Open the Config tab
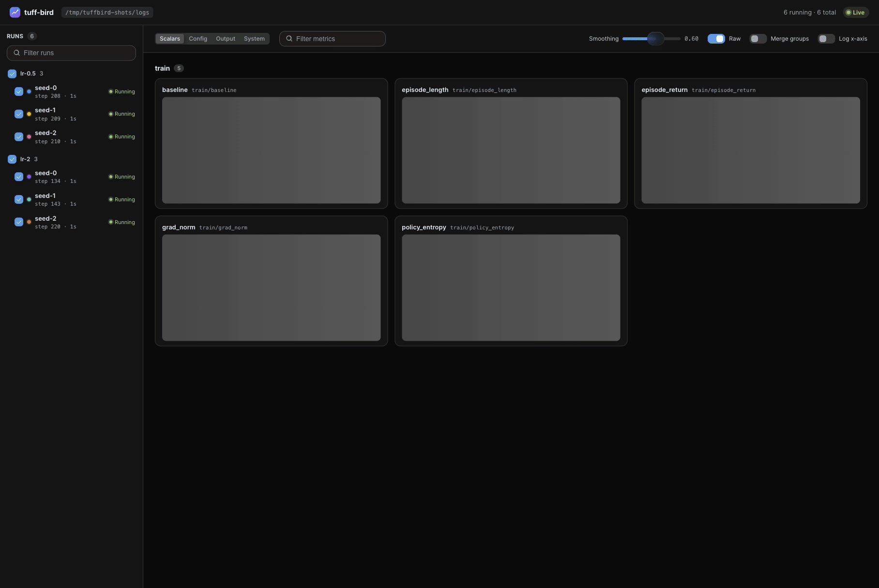879x588 pixels. [198, 39]
